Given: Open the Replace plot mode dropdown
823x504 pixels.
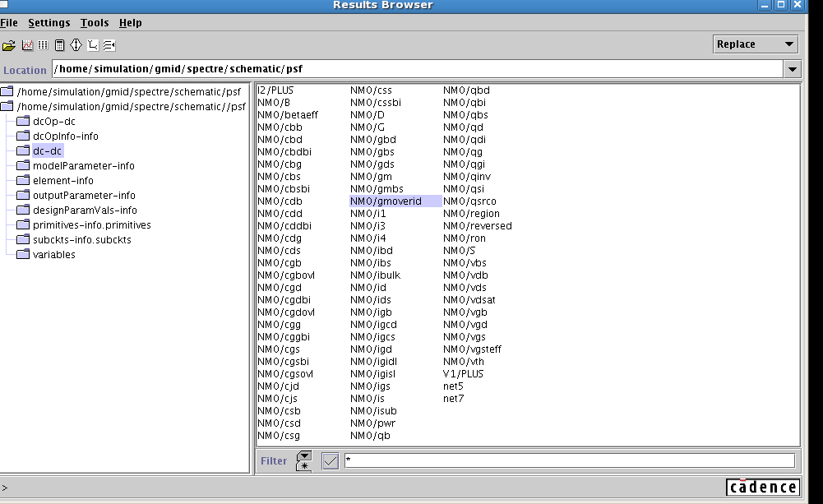Looking at the screenshot, I should click(x=756, y=44).
